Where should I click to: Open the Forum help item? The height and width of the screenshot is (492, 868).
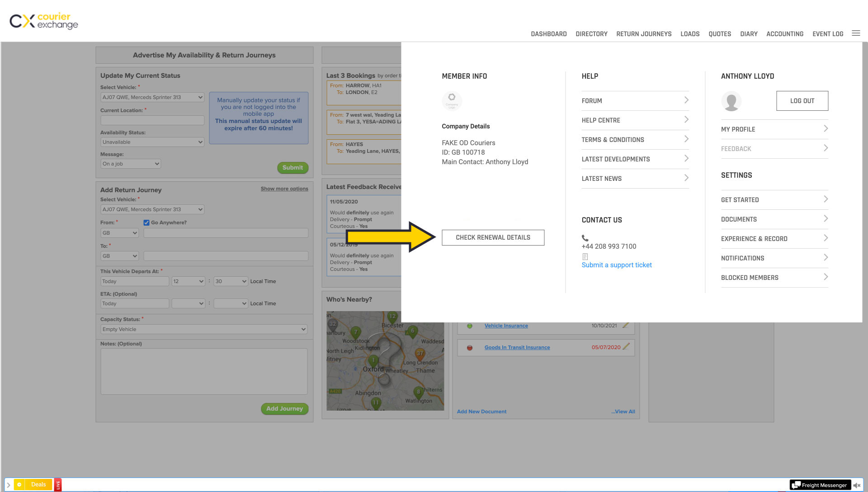tap(635, 101)
